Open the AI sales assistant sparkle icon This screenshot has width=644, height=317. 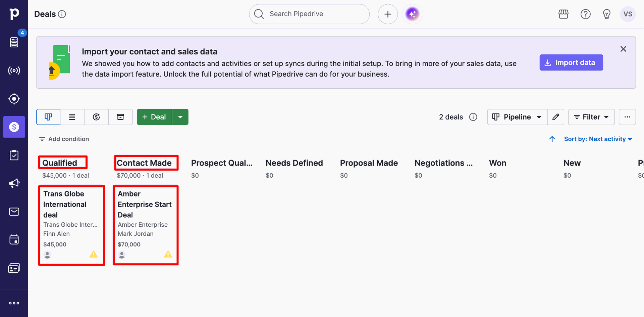click(413, 14)
